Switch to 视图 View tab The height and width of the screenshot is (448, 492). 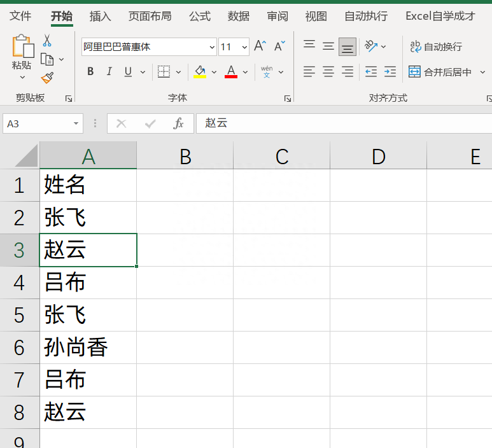(316, 16)
